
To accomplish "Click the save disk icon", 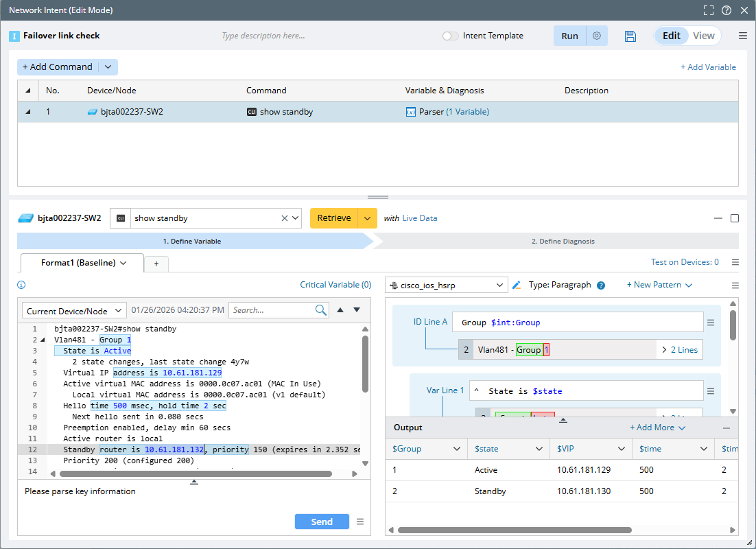I will click(x=630, y=36).
